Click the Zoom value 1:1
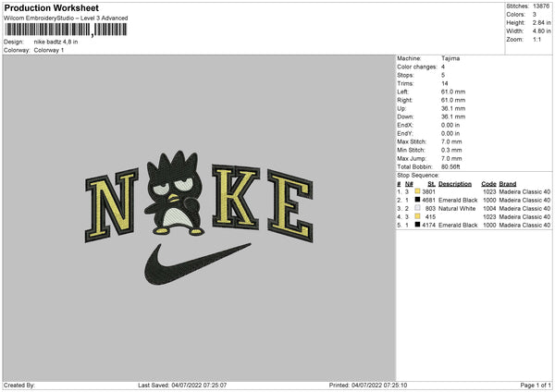The height and width of the screenshot is (392, 555). (x=536, y=39)
